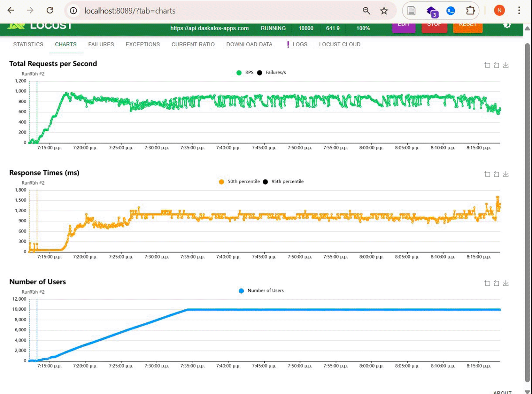
Task: Go forward in browser history
Action: 30,11
